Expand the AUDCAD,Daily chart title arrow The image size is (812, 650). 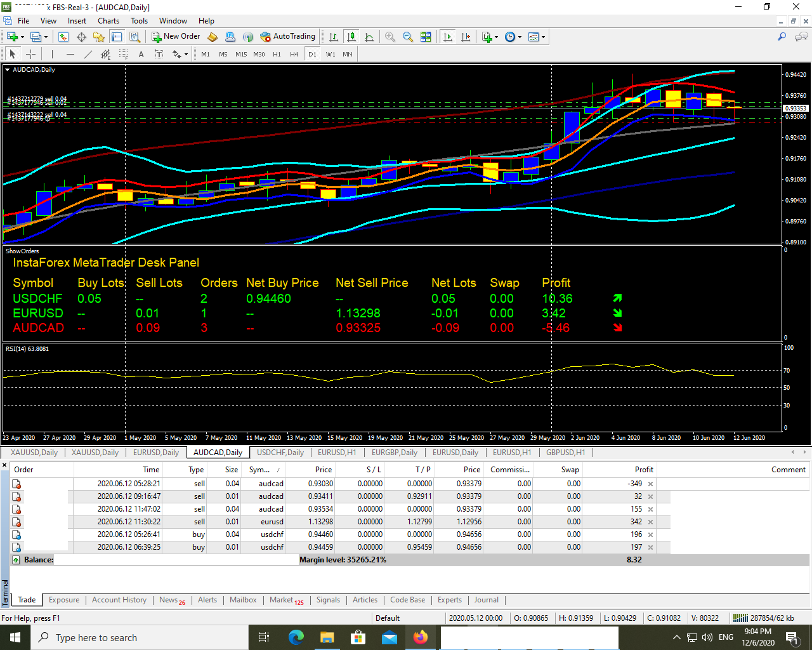coord(8,70)
